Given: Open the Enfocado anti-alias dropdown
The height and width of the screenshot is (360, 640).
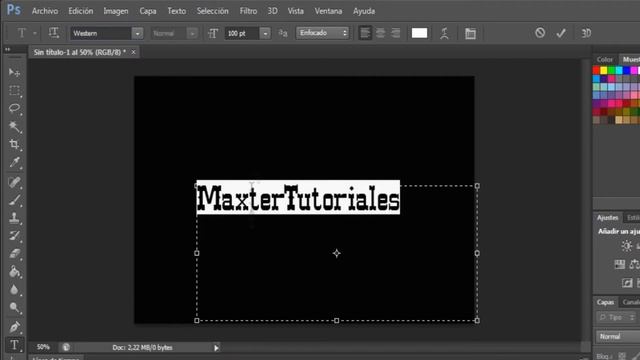Looking at the screenshot, I should point(322,33).
